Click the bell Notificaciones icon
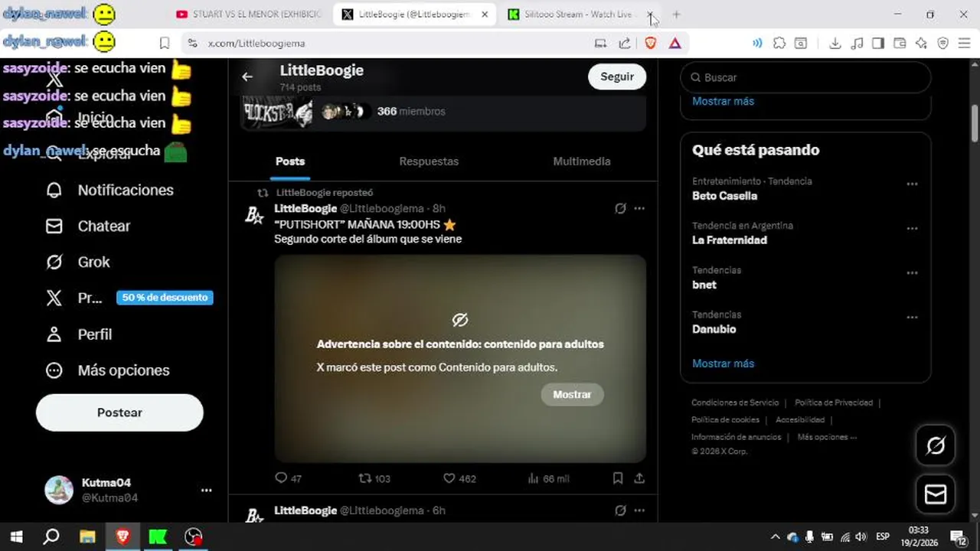Viewport: 980px width, 551px height. click(54, 190)
